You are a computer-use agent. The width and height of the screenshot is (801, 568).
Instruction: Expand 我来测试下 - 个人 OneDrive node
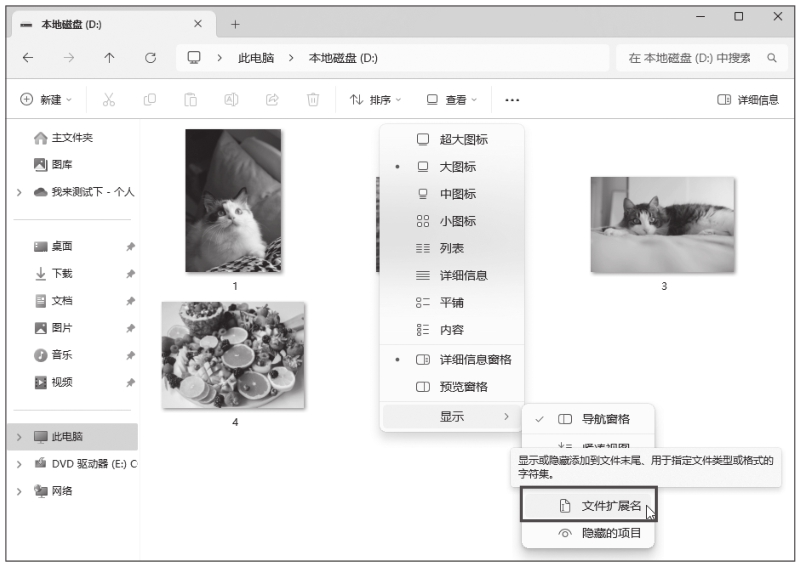pos(19,192)
